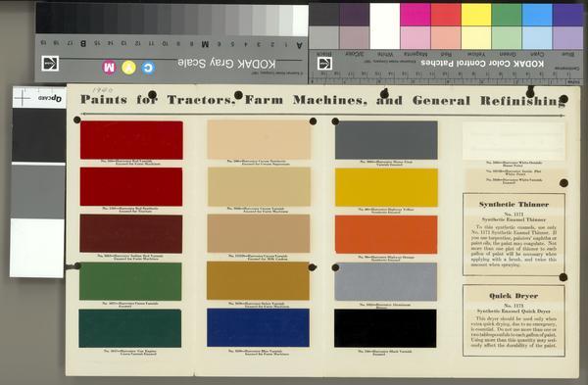Click the middle gray patch on QPcard
588x385 pixels.
[38, 192]
